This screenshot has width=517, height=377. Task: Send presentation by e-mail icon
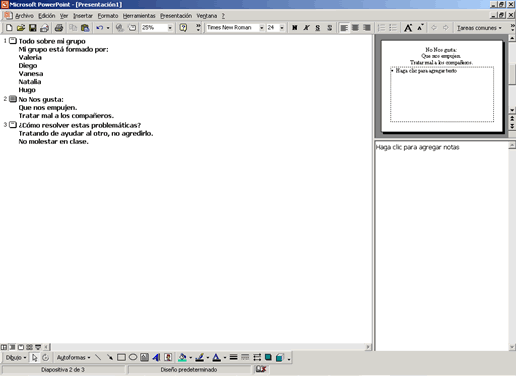pyautogui.click(x=44, y=28)
